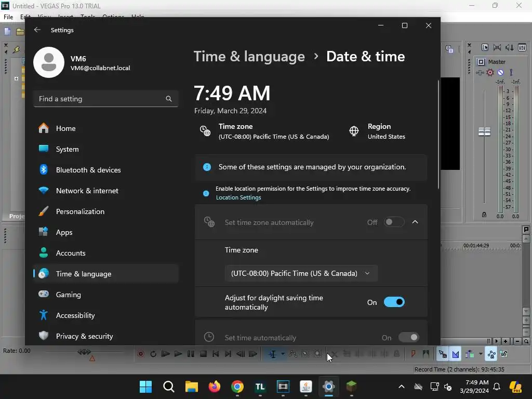Viewport: 532px width, 399px height.
Task: Click the VEGAS Record button
Action: 140,354
